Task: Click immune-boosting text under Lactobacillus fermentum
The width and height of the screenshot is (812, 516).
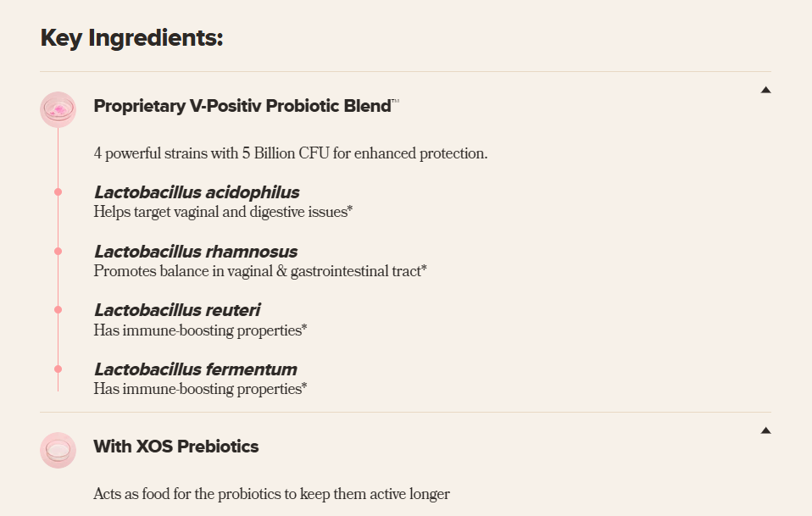Action: coord(200,389)
